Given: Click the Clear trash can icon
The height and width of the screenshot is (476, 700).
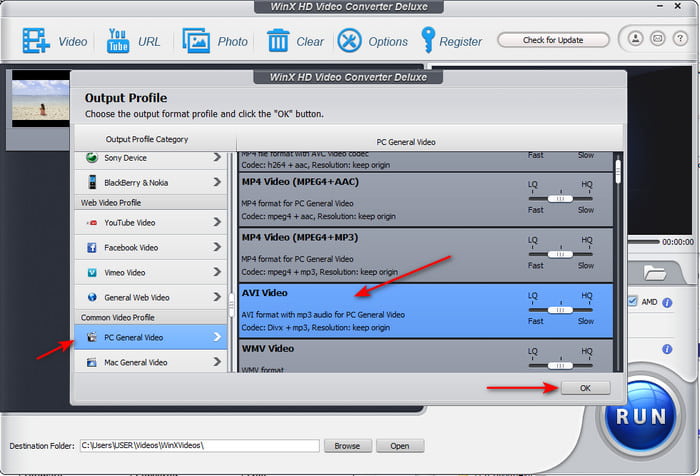Looking at the screenshot, I should pos(278,40).
